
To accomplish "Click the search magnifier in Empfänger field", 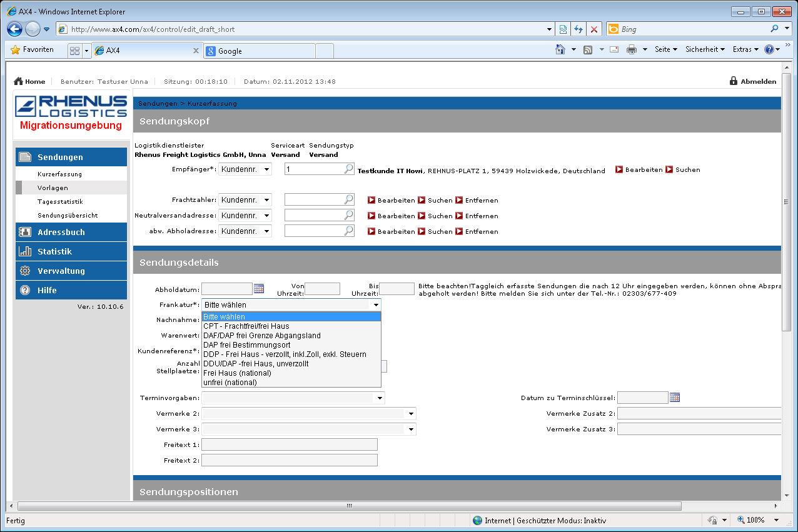I will point(349,169).
